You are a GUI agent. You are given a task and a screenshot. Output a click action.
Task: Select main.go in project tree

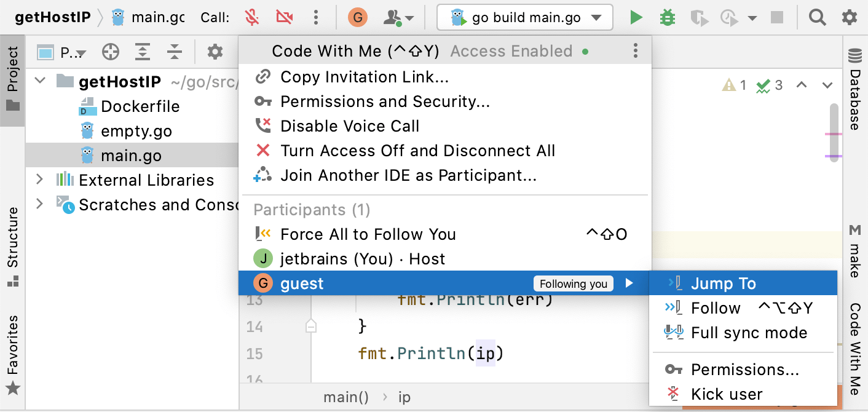132,156
